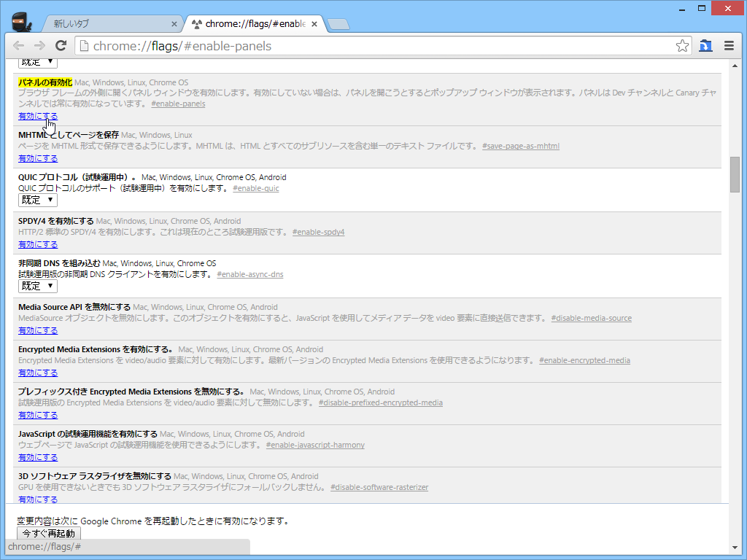This screenshot has height=560, width=747.
Task: Click the blue extension icon beside the star
Action: tap(705, 45)
